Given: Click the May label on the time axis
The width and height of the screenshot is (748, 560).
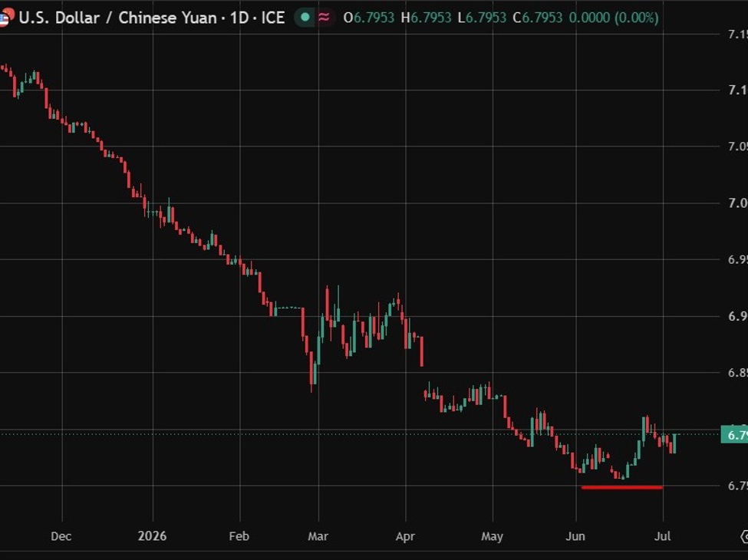Looking at the screenshot, I should [x=492, y=536].
